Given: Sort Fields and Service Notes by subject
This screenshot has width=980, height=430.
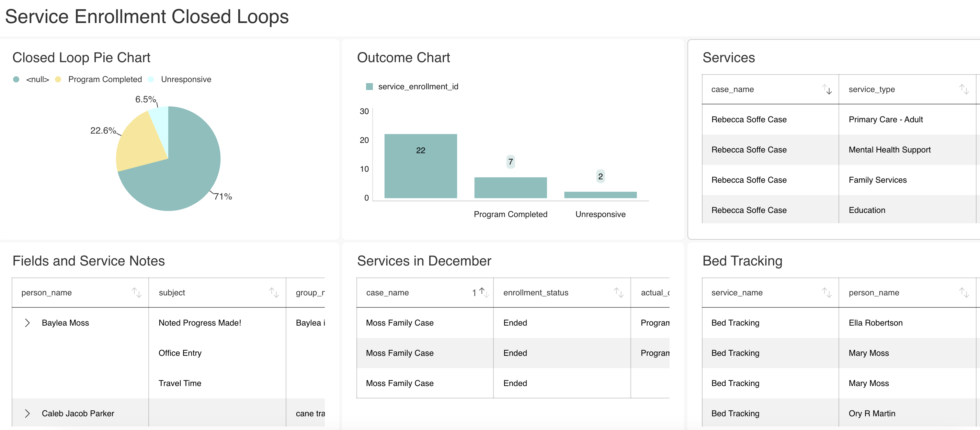Looking at the screenshot, I should (274, 293).
